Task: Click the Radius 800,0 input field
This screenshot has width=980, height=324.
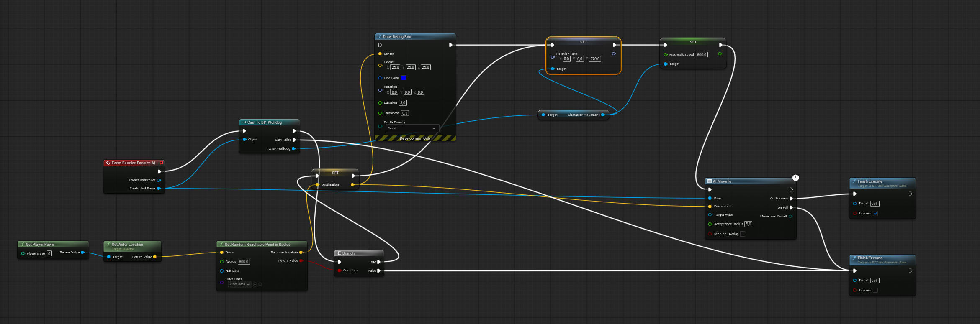Action: pos(244,262)
